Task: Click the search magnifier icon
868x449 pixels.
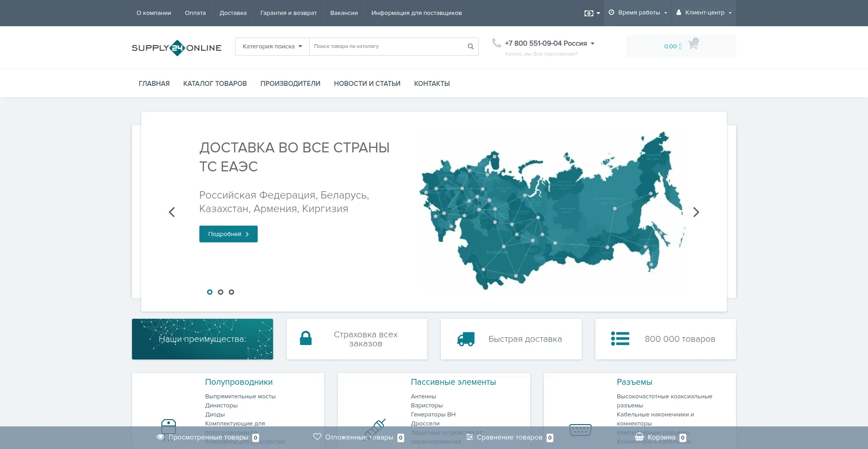Action: tap(470, 47)
